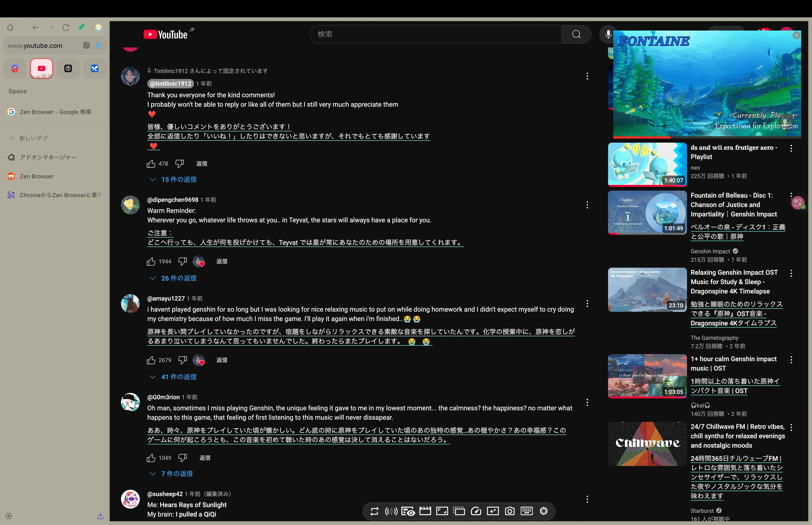Dislike the @G0m3rion comment
The height and width of the screenshot is (525, 812).
[183, 458]
